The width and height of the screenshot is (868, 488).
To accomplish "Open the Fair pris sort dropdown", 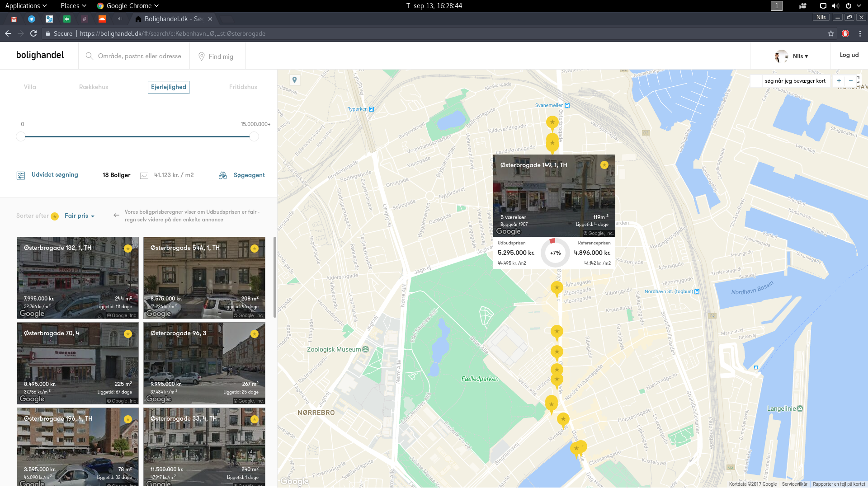I will (x=80, y=216).
